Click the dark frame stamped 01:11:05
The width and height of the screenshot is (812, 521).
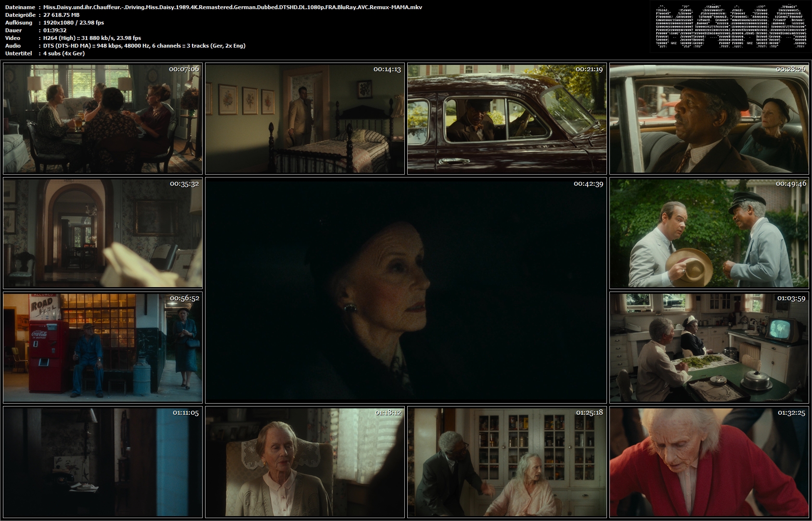[103, 462]
